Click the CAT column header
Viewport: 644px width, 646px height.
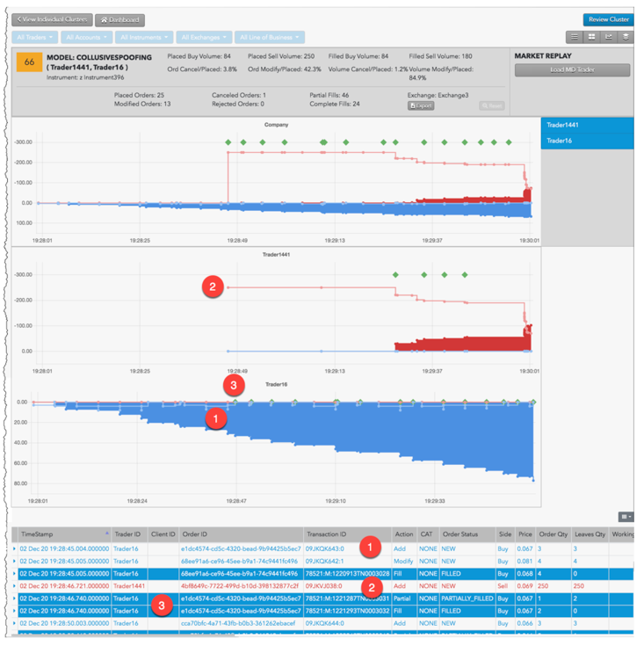pos(428,534)
